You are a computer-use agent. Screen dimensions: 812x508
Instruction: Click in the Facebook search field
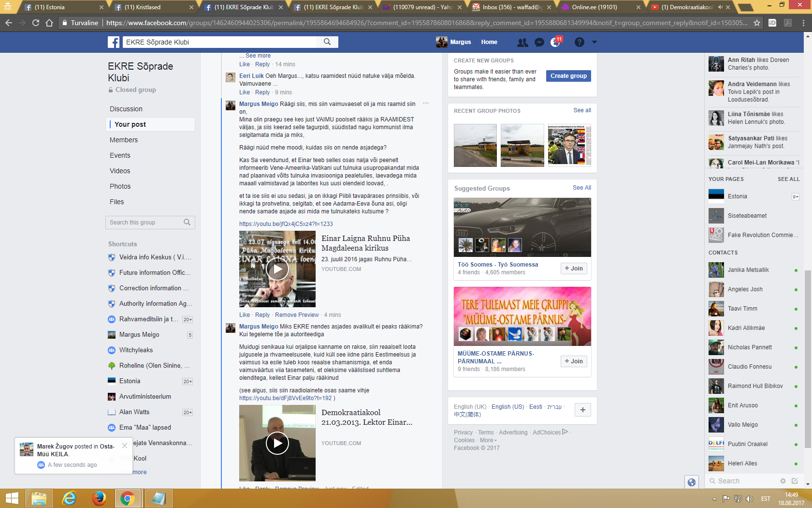[x=220, y=42]
